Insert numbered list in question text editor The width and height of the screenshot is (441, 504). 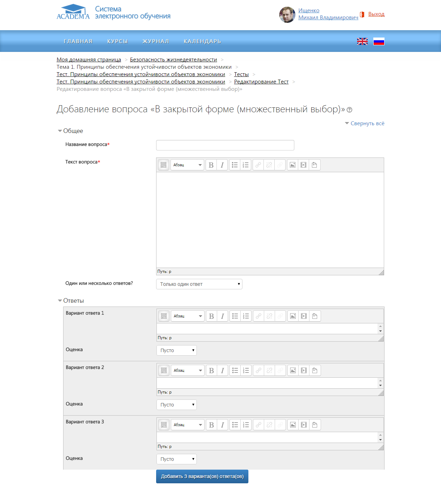(x=246, y=165)
